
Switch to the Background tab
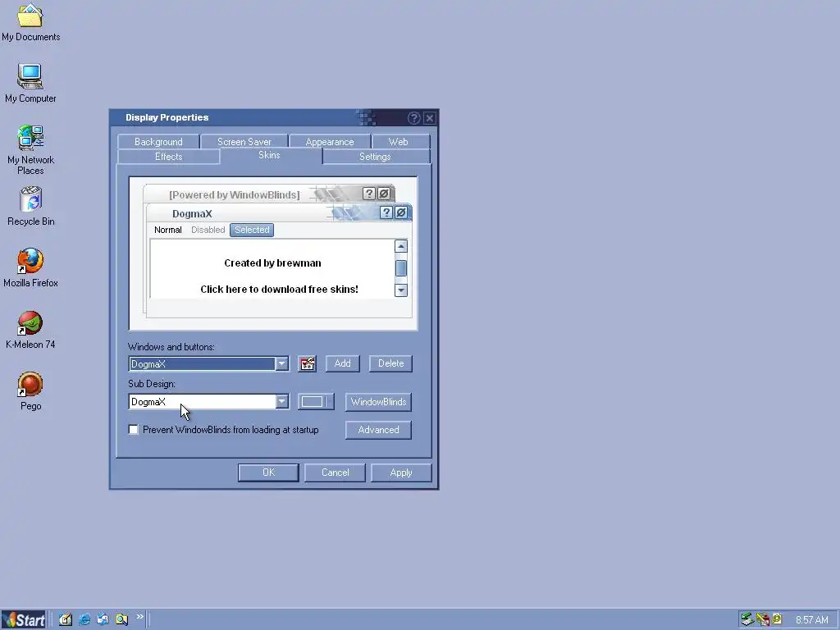pos(158,141)
